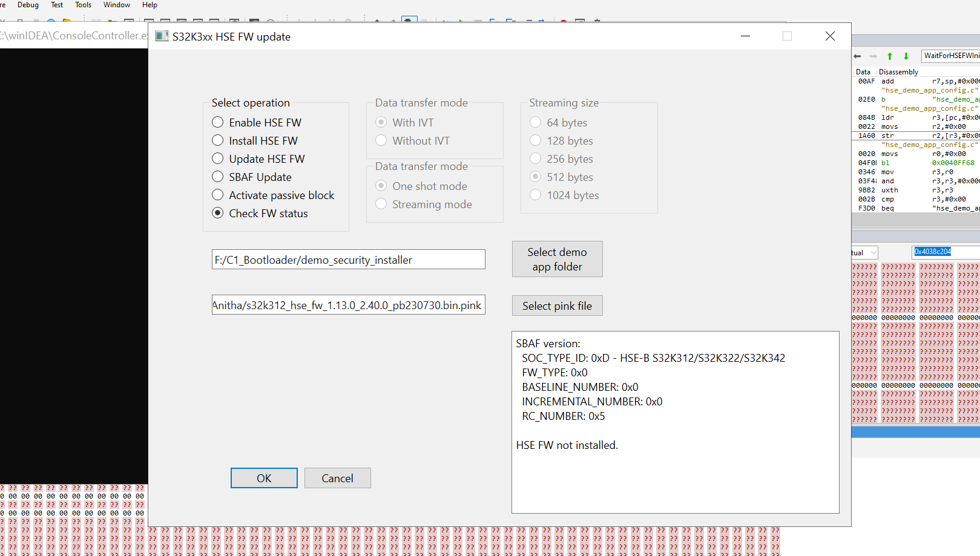
Task: Click the HSE FW update dialog title bar icon
Action: click(162, 36)
